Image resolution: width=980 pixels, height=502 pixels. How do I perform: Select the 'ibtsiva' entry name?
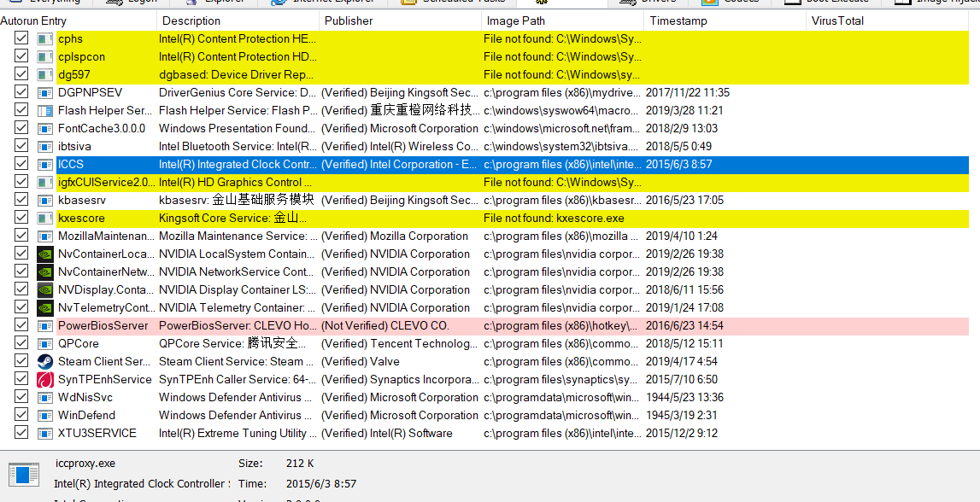74,147
